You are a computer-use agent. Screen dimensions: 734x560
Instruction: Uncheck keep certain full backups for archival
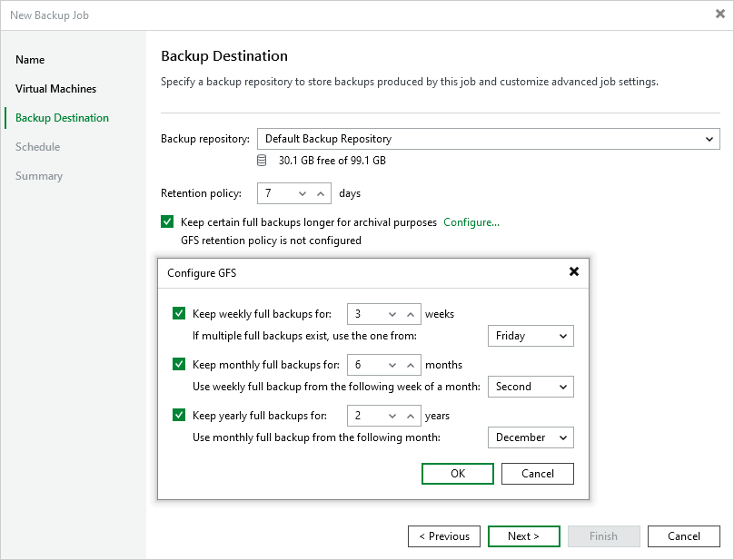pyautogui.click(x=167, y=221)
